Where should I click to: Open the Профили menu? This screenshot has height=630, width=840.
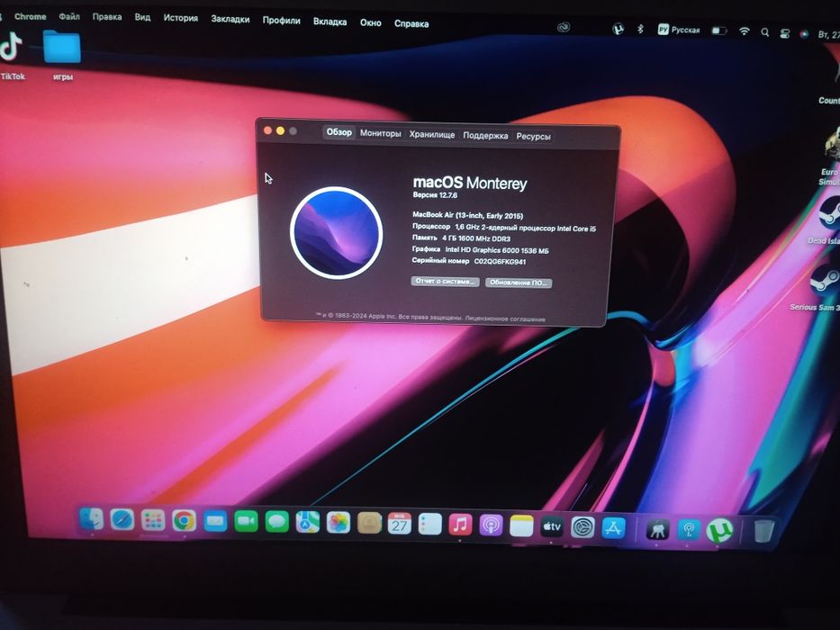click(x=281, y=21)
